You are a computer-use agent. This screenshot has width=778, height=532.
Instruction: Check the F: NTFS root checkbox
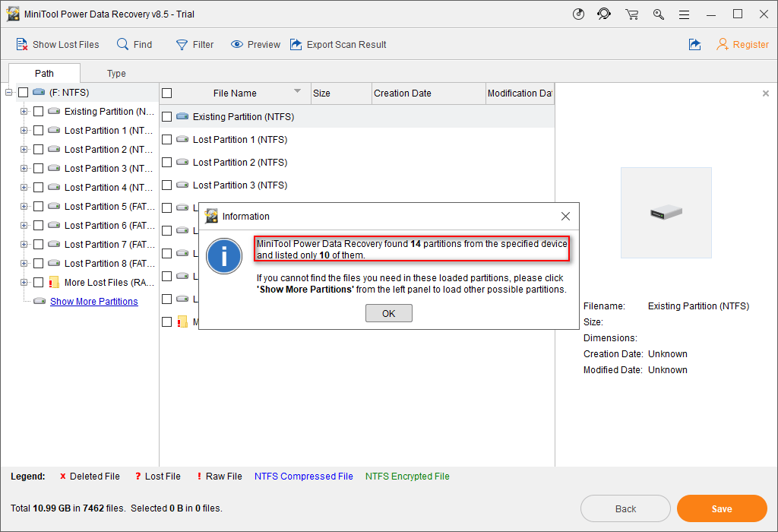(x=24, y=92)
